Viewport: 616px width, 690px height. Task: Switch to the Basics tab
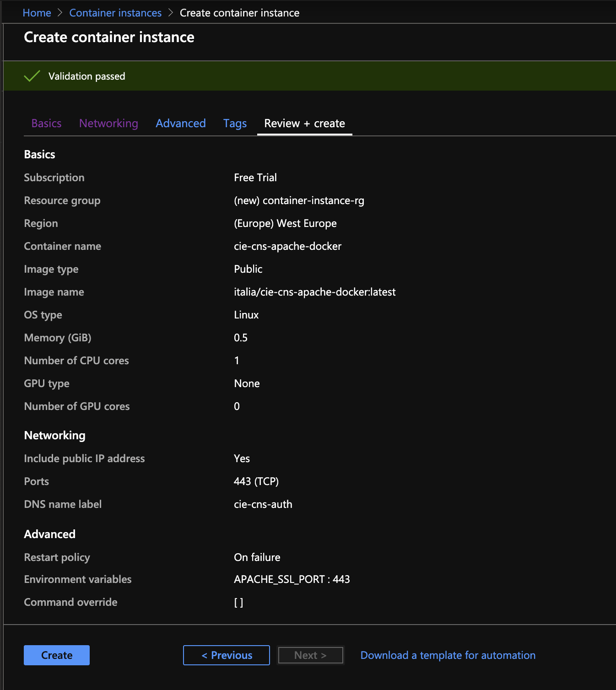tap(47, 123)
